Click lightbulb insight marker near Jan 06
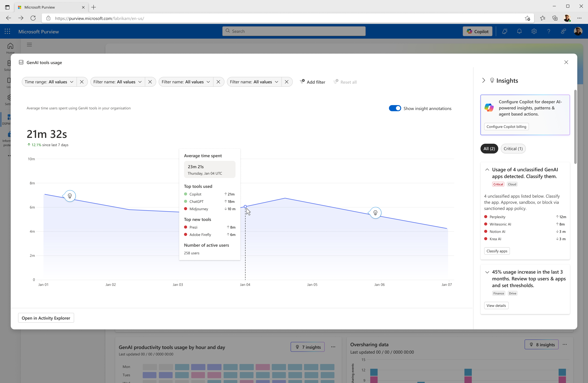 point(375,213)
